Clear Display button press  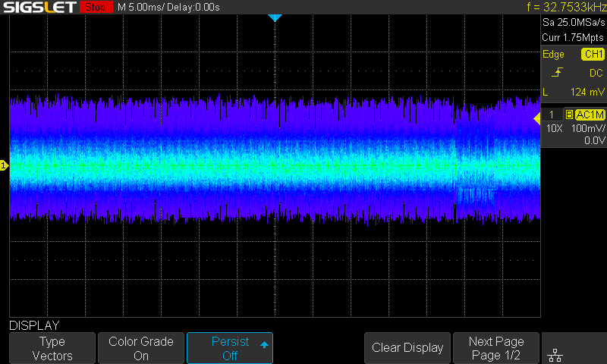(407, 348)
